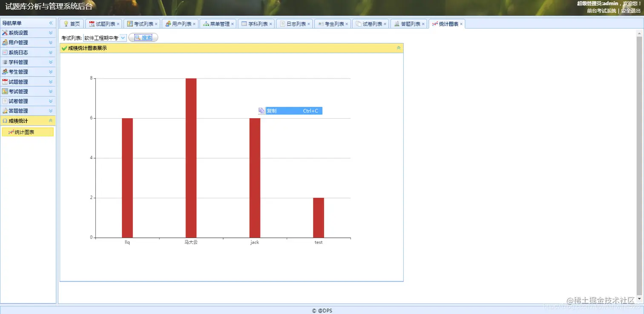Click the tree icon on 菜单管理 tab
The height and width of the screenshot is (314, 644).
(206, 24)
